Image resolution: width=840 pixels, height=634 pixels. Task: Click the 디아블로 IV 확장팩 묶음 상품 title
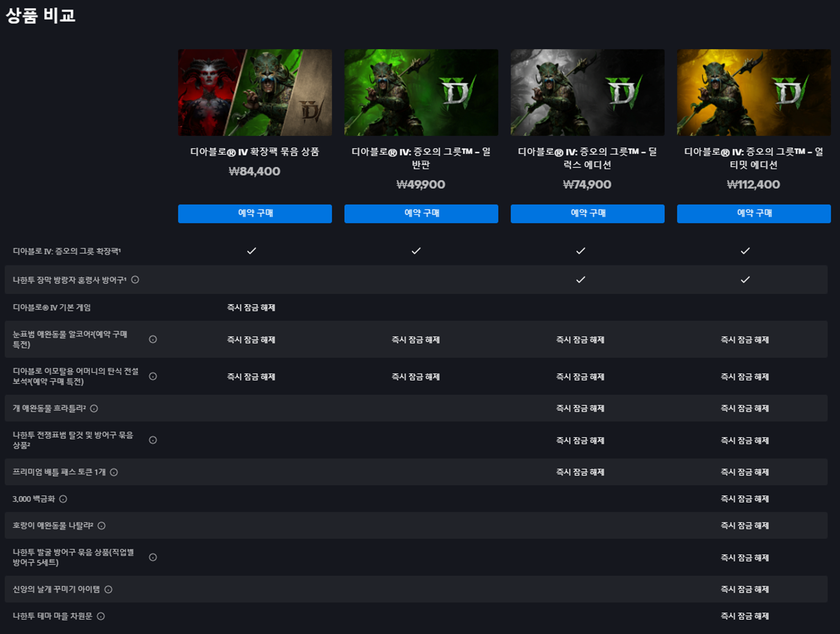click(x=255, y=152)
